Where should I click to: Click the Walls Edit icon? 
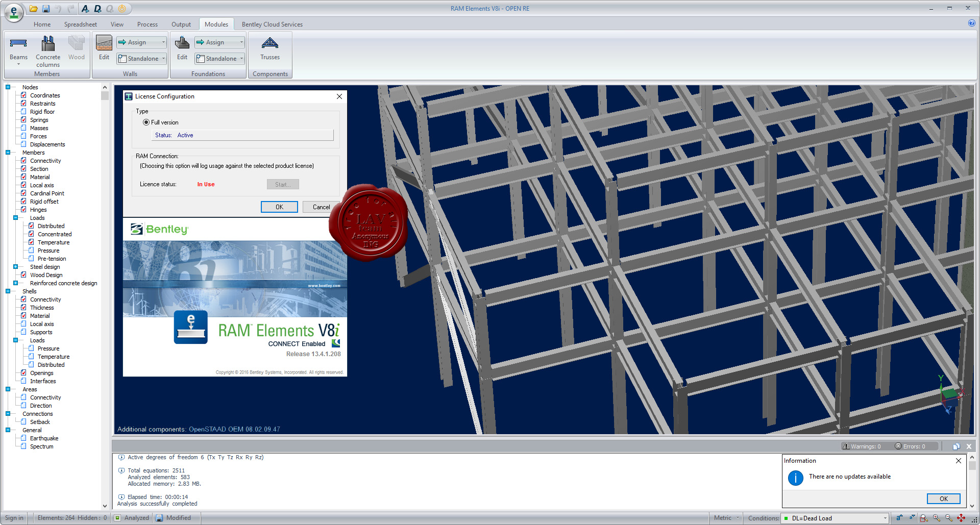tap(104, 48)
